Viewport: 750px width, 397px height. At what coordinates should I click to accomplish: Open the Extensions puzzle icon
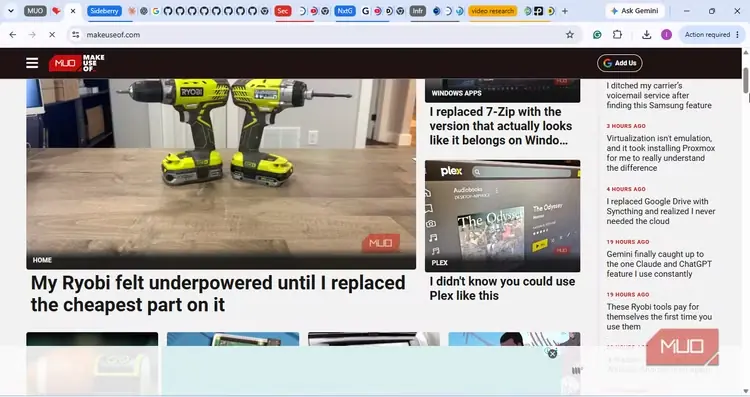[x=618, y=34]
